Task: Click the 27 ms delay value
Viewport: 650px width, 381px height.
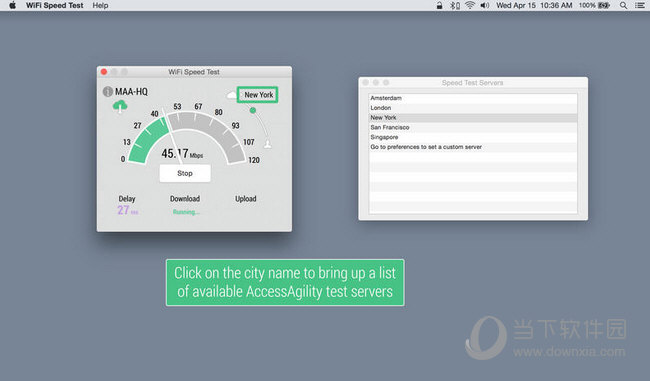Action: click(x=127, y=210)
